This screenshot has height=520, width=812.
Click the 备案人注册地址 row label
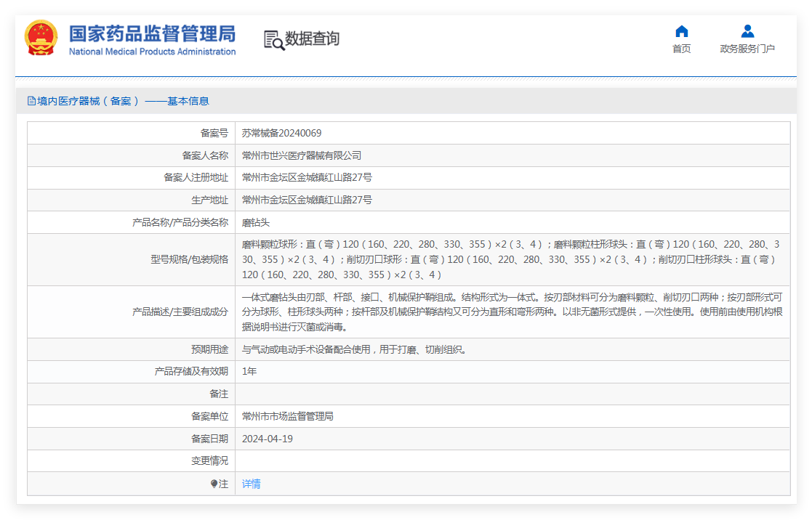[196, 177]
